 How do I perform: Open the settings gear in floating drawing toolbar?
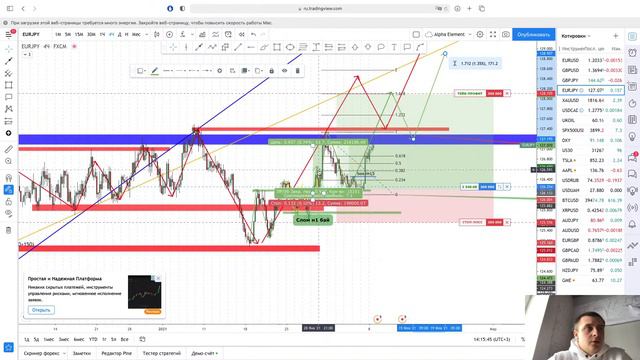point(220,71)
